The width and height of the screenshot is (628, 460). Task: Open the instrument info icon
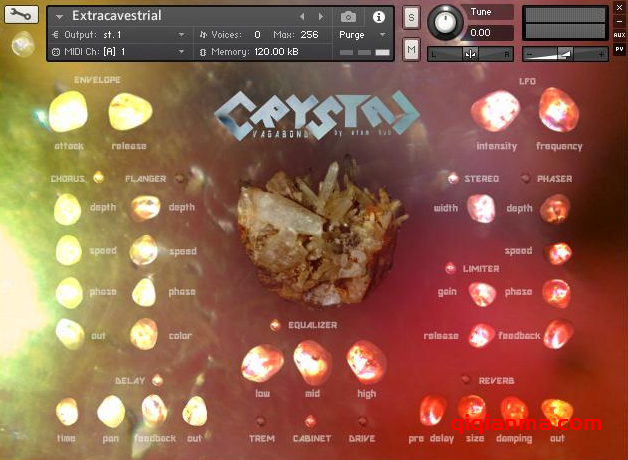378,17
